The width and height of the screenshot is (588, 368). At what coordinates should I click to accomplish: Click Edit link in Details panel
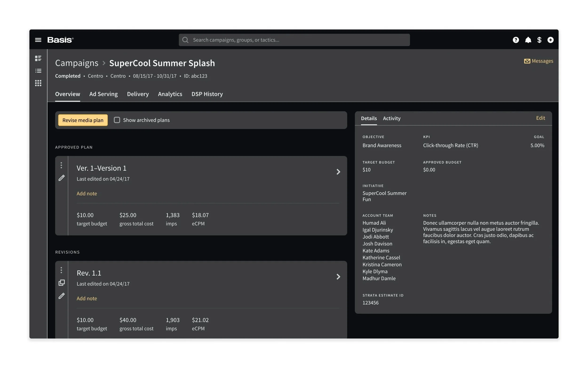[540, 118]
